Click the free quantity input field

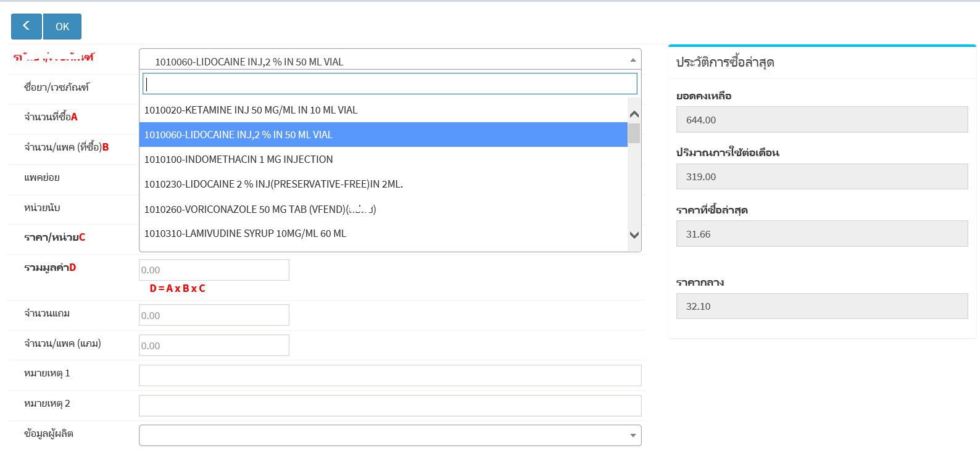(x=214, y=315)
